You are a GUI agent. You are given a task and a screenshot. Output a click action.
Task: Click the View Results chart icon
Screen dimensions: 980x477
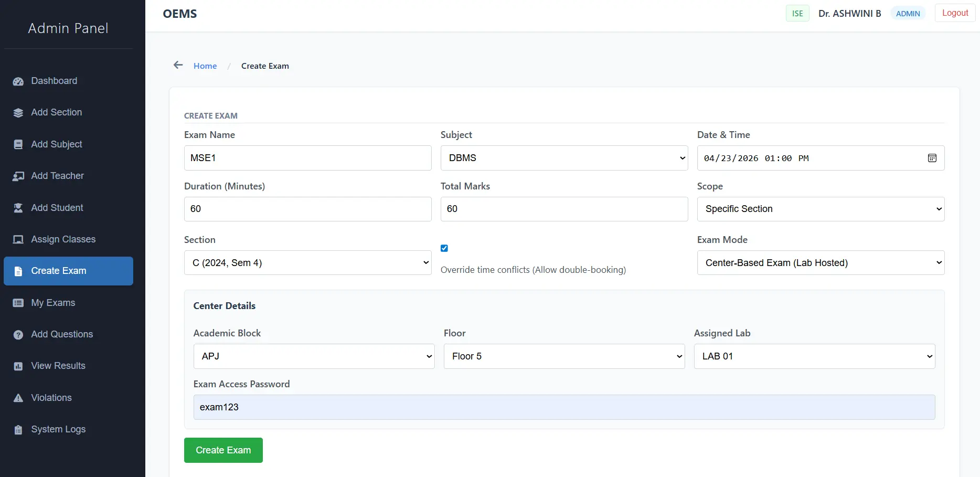click(x=18, y=366)
